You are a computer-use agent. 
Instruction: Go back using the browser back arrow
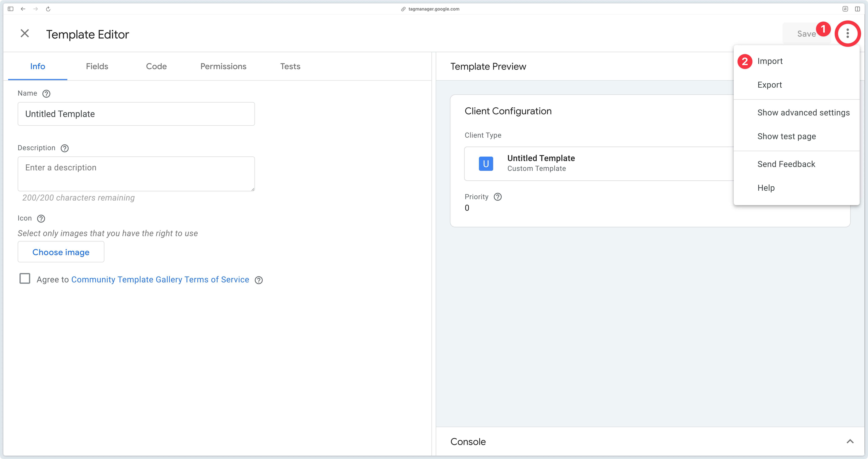pos(23,9)
